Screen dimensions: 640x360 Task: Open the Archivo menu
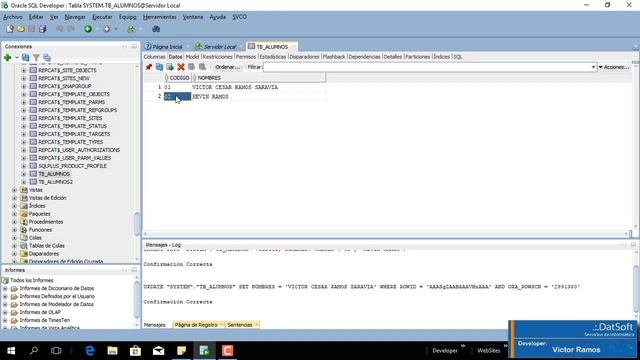click(13, 17)
